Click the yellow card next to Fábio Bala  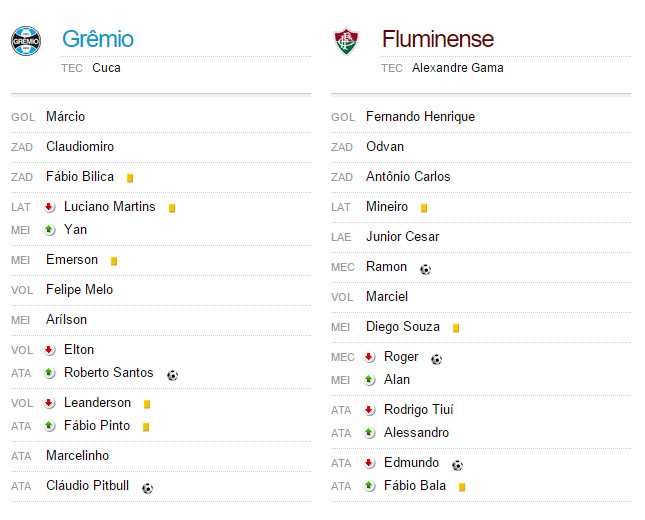tap(462, 487)
